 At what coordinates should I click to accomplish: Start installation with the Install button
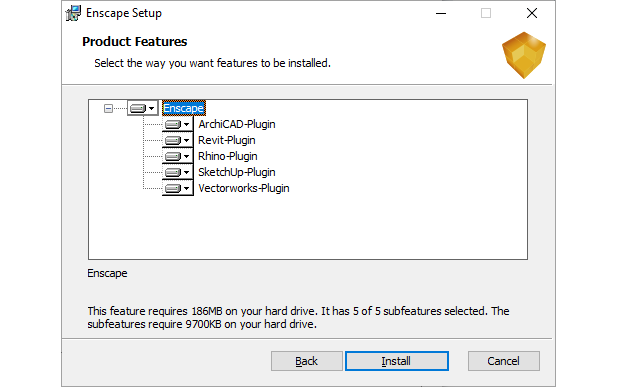[x=397, y=361]
